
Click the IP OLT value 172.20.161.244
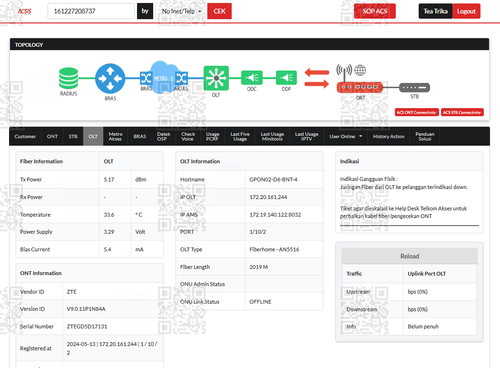[x=268, y=197]
